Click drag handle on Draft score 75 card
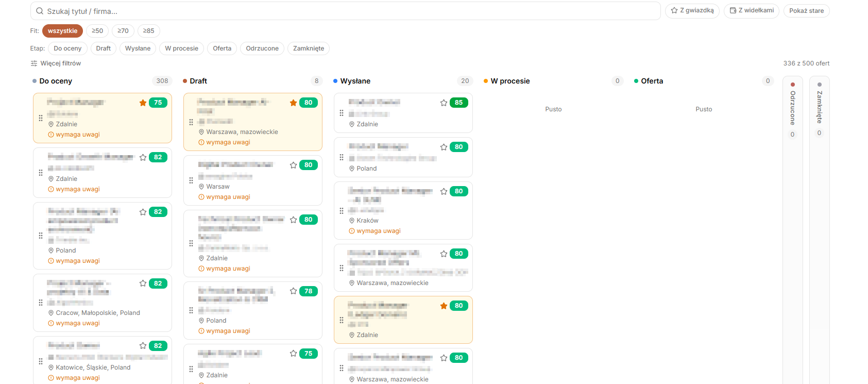The height and width of the screenshot is (384, 868). (x=191, y=369)
